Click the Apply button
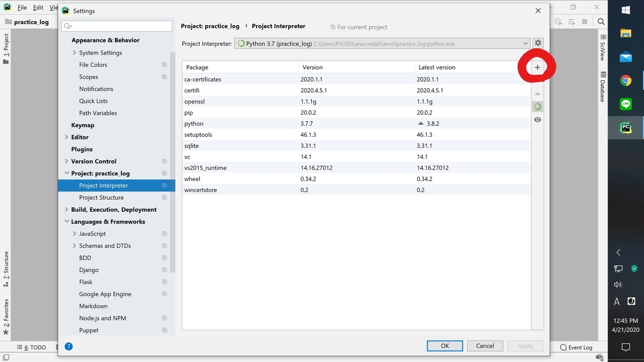Image resolution: width=644 pixels, height=362 pixels. click(525, 346)
